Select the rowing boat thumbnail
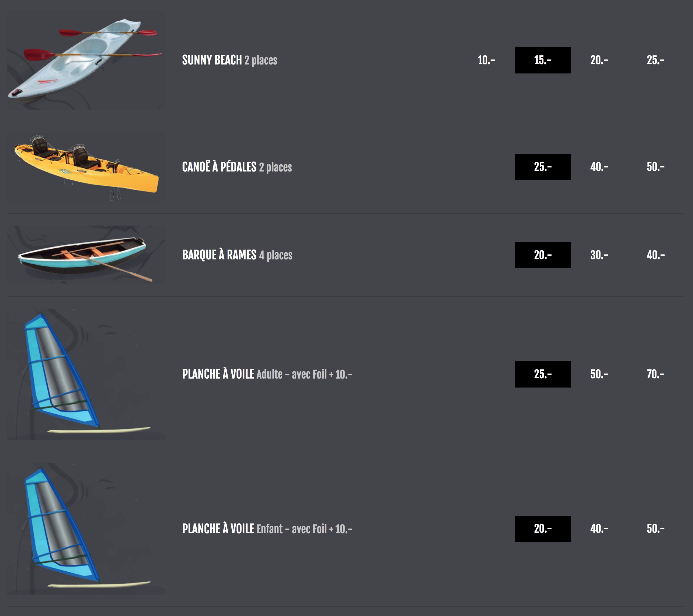This screenshot has height=616, width=693. pyautogui.click(x=86, y=255)
